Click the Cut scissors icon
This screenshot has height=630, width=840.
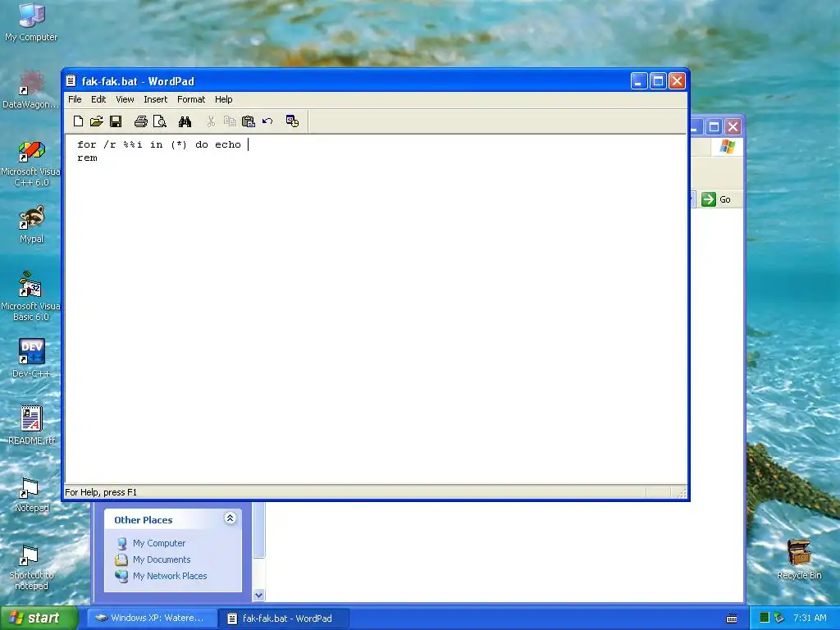point(211,121)
